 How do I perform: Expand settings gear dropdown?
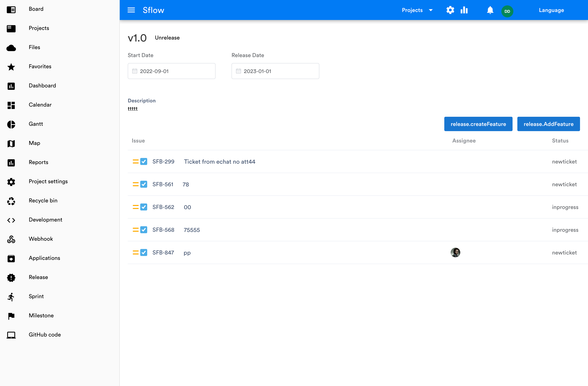[450, 10]
